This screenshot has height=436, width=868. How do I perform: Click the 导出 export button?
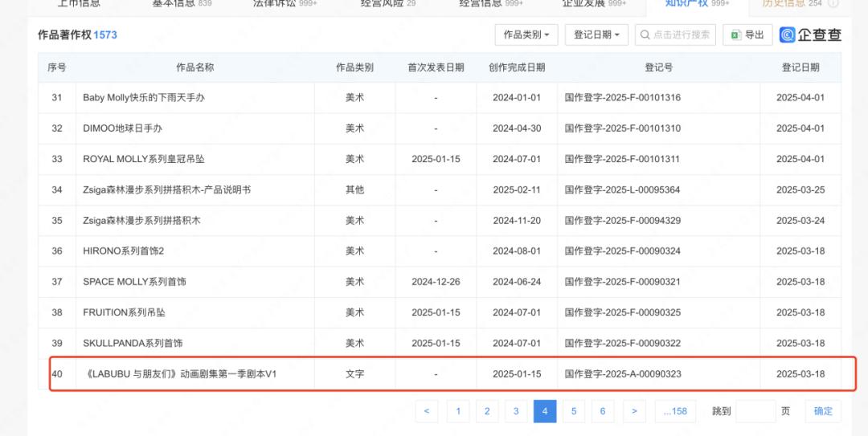pos(747,35)
